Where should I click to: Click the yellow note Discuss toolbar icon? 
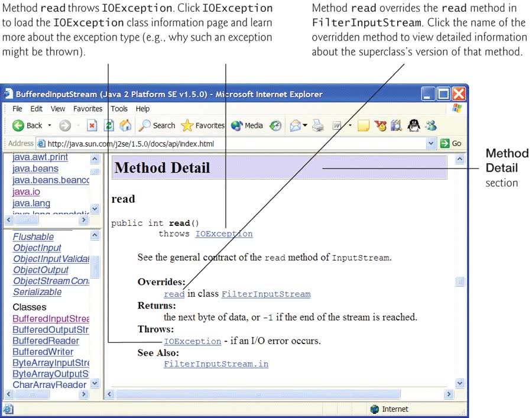click(364, 126)
